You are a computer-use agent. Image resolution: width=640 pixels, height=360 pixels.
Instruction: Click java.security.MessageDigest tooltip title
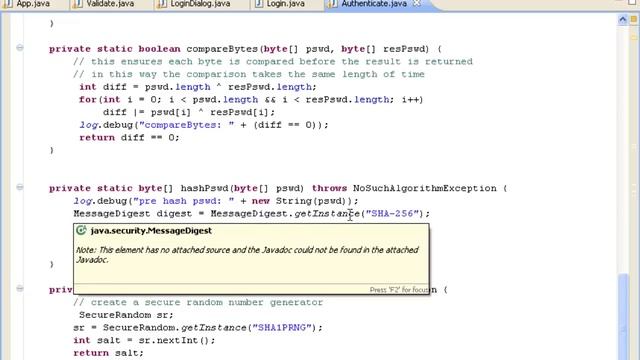tap(151, 231)
